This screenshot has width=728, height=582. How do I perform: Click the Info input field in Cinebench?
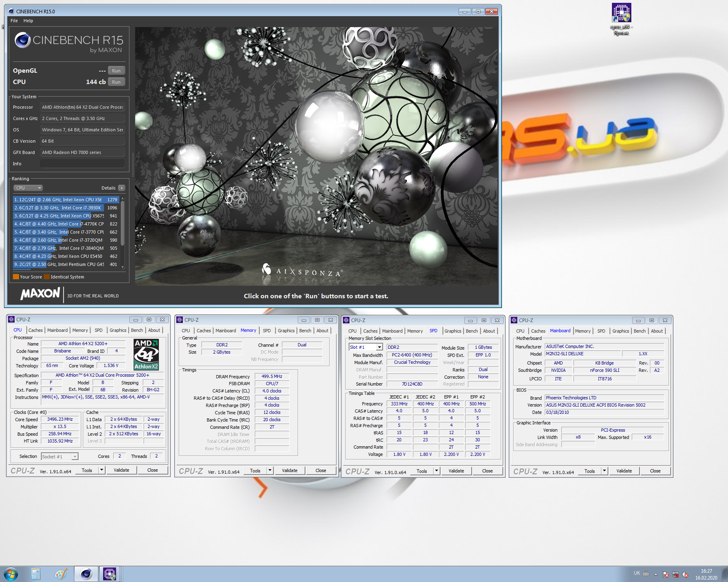83,164
